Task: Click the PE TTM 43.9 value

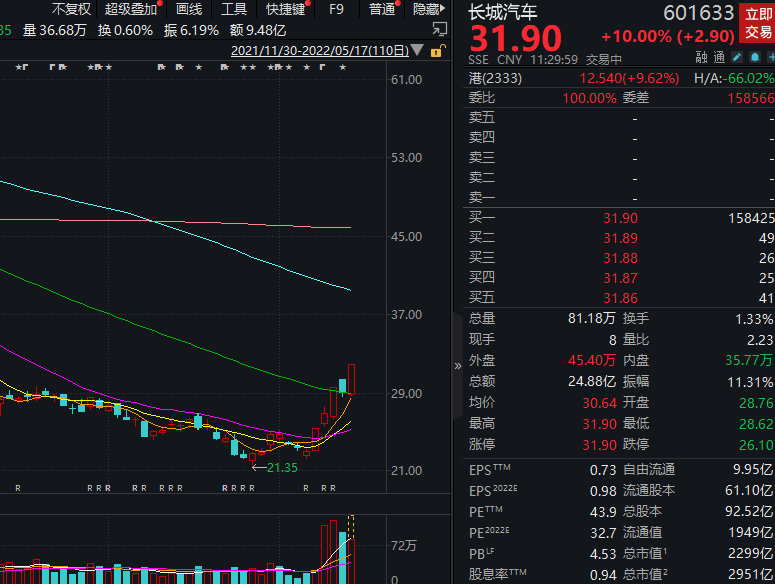Action: pyautogui.click(x=603, y=512)
